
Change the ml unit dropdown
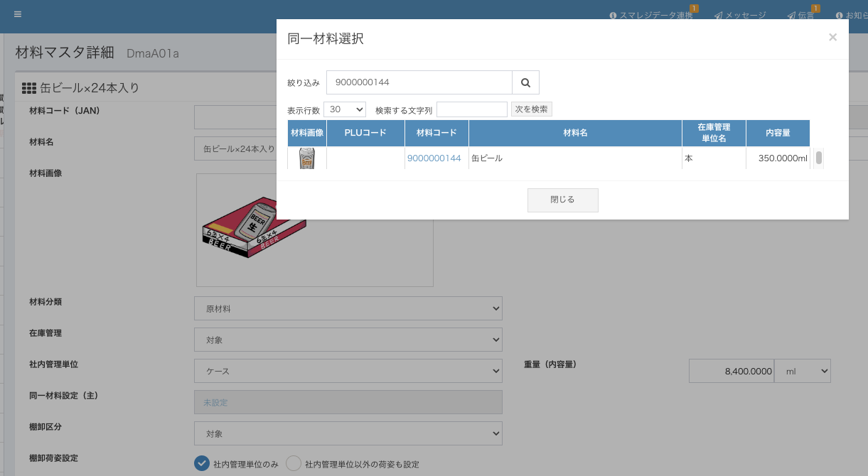802,371
